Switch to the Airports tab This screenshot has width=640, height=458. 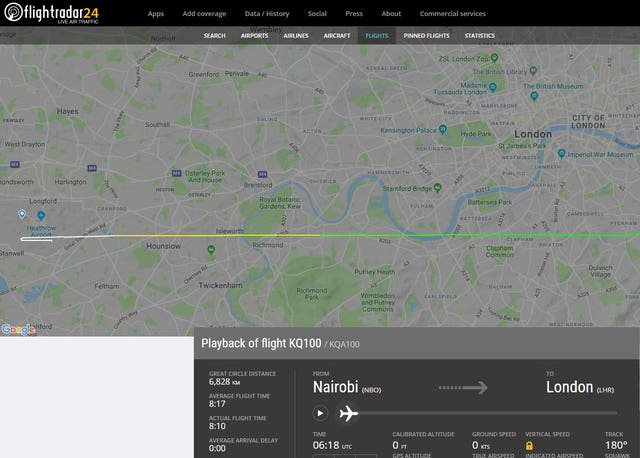click(254, 36)
